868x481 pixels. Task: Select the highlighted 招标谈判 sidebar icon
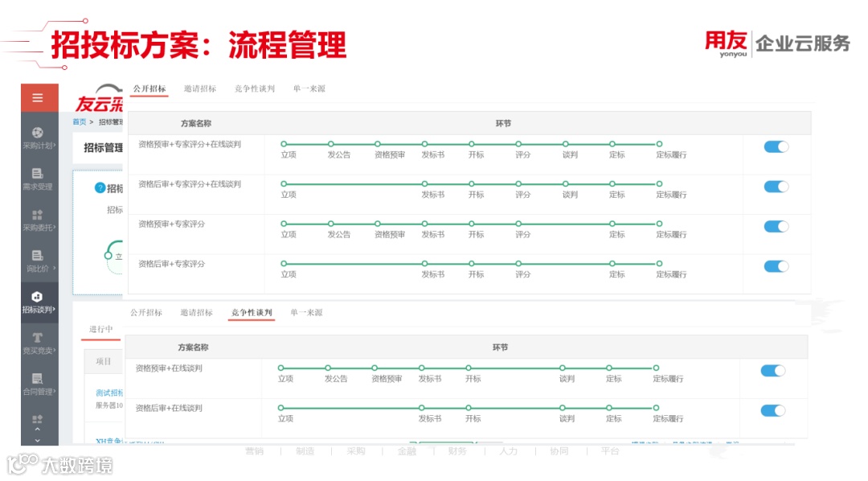[38, 297]
